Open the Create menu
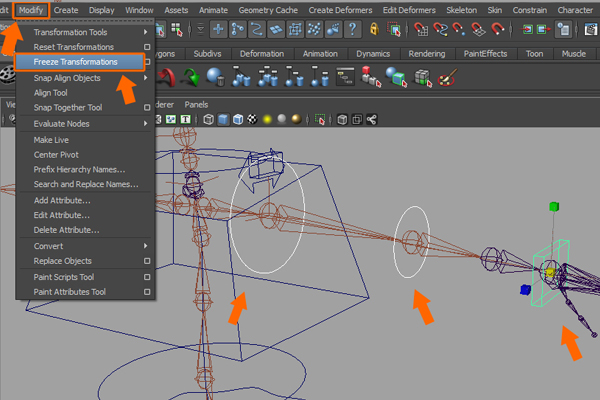 click(x=66, y=10)
